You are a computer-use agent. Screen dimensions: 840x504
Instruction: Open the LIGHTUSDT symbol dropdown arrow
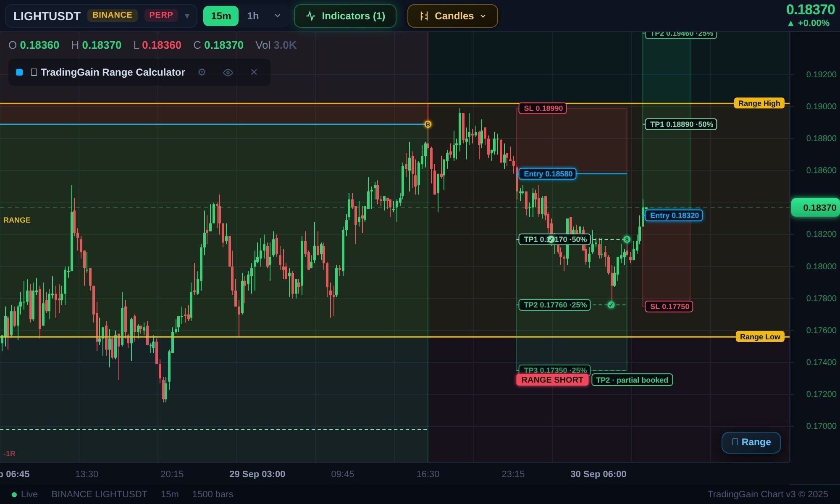coord(187,16)
